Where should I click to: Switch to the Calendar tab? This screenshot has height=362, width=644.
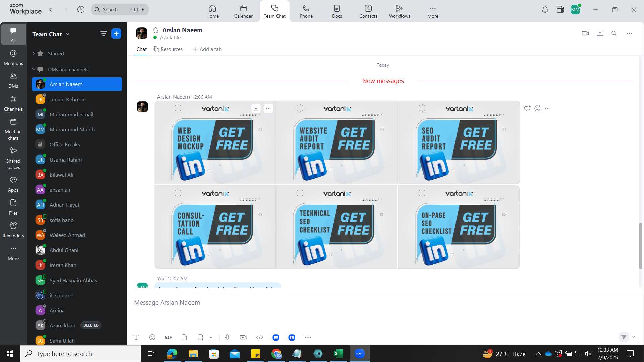point(244,11)
